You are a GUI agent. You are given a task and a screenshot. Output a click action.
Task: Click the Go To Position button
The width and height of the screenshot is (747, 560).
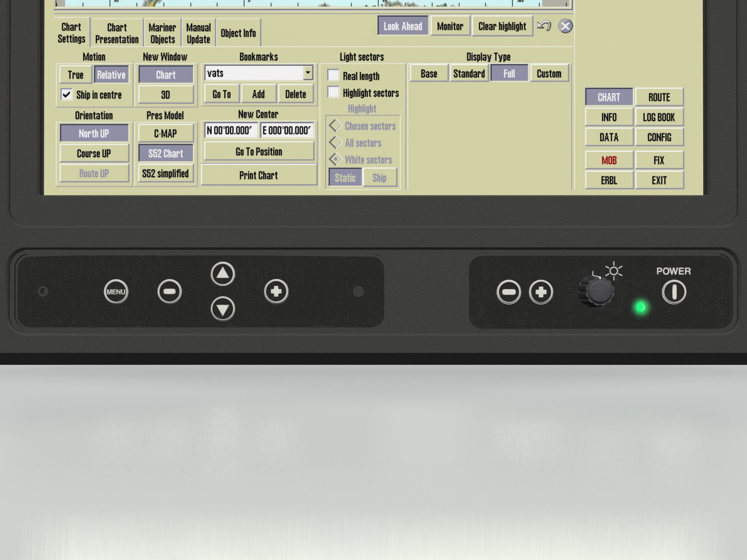tap(259, 152)
